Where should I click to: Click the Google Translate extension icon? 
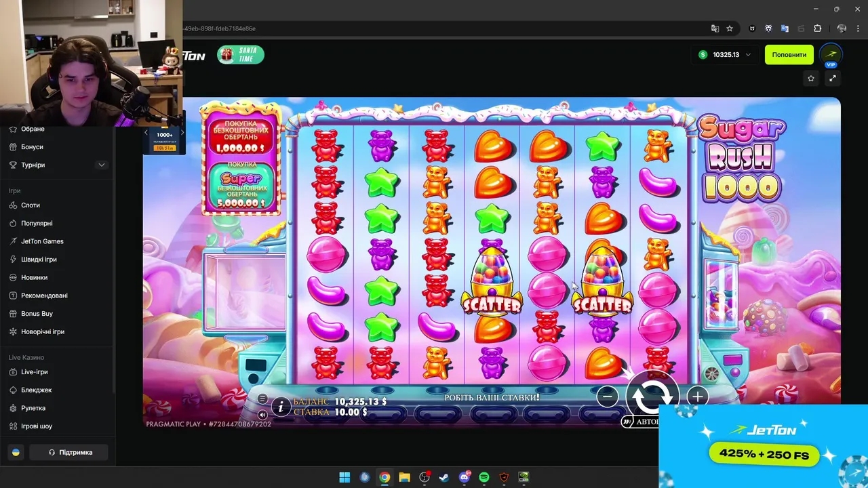coord(785,28)
